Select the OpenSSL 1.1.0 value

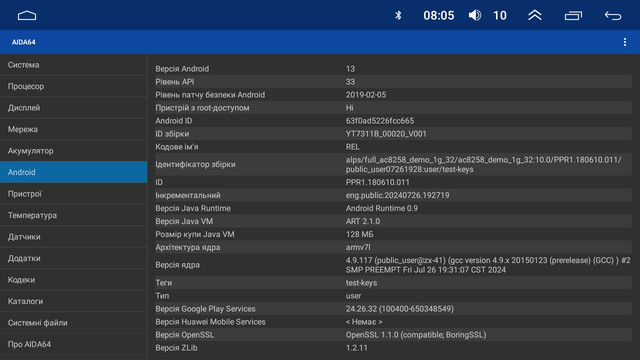coord(416,335)
